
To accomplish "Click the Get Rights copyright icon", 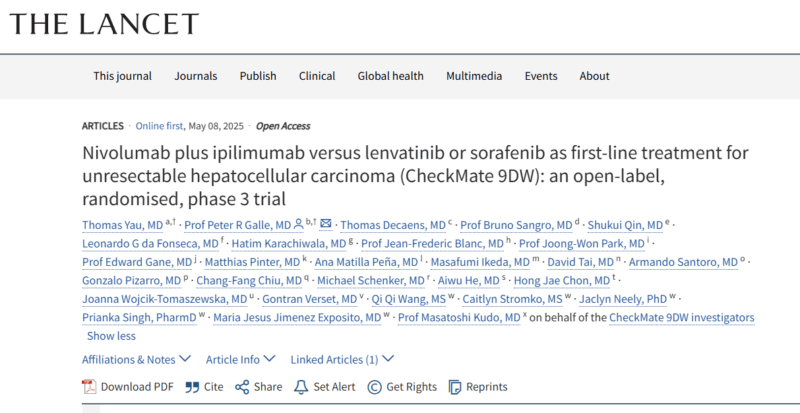I will pos(374,386).
